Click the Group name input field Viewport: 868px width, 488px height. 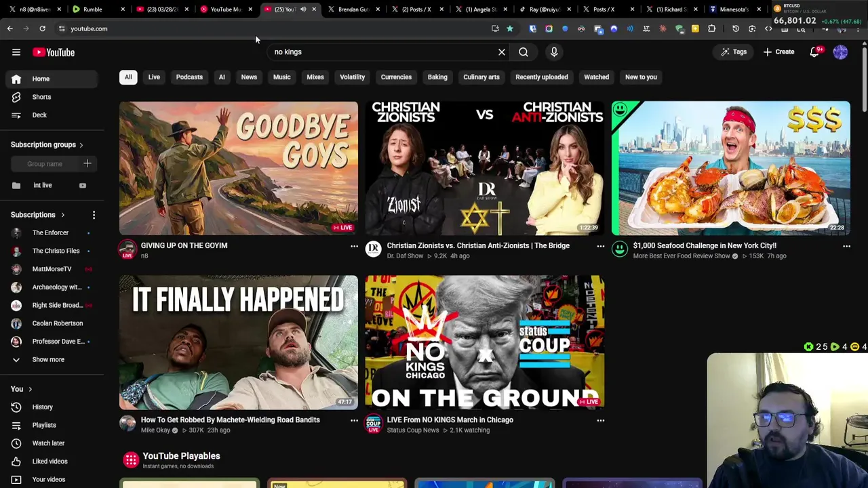point(45,164)
